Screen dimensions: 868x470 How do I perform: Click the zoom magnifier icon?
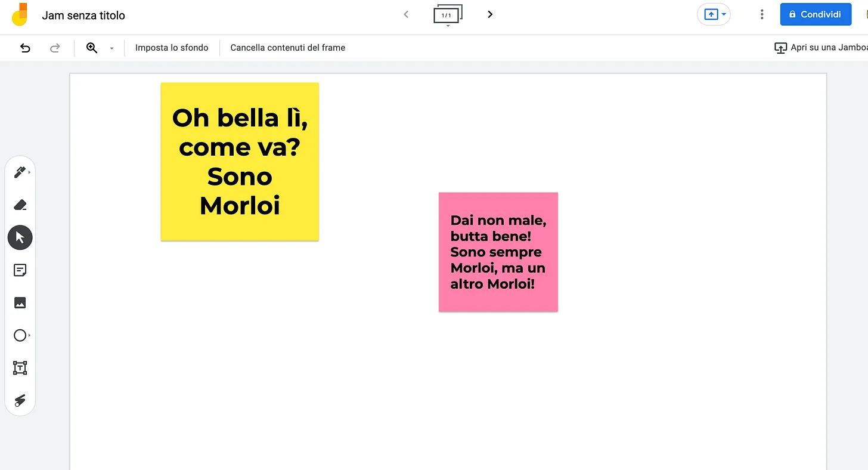click(91, 47)
